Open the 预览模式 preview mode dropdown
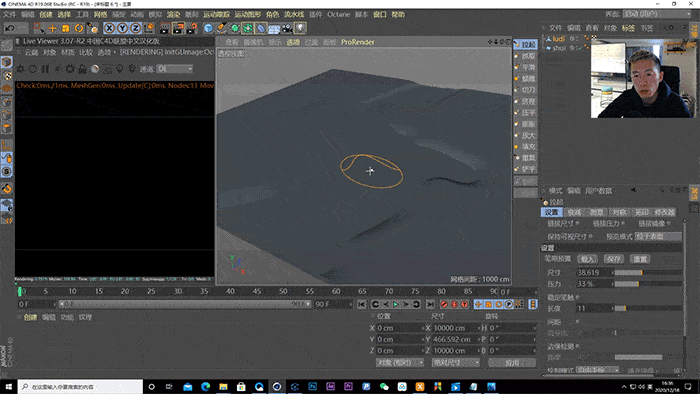This screenshot has height=394, width=700. (658, 236)
